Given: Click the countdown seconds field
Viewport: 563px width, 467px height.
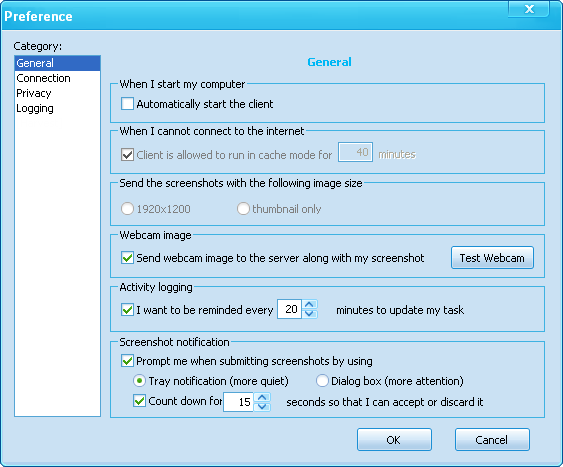Looking at the screenshot, I should (x=238, y=402).
